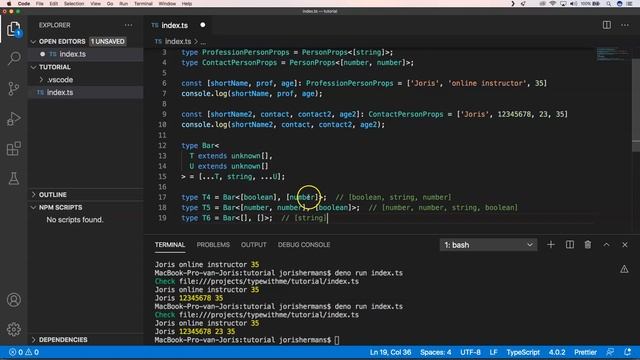The image size is (640, 360).
Task: Click line number 12 in gutter
Action: tap(162, 145)
